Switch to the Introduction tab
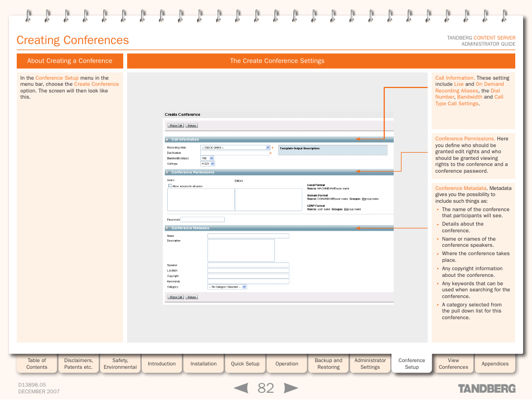 tap(162, 364)
